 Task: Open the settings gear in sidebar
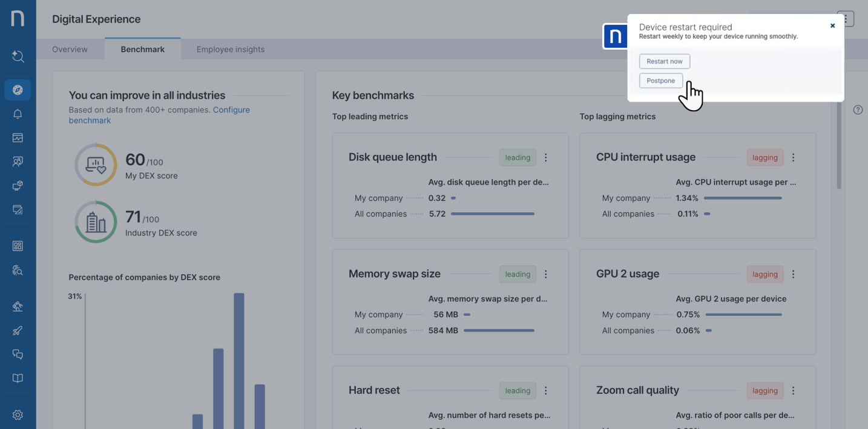tap(18, 415)
